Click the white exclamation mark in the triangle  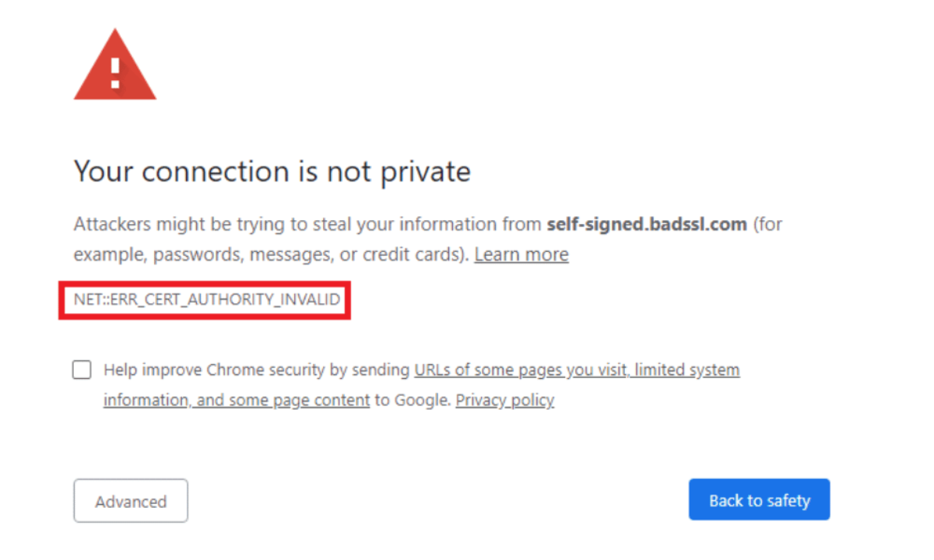(115, 72)
